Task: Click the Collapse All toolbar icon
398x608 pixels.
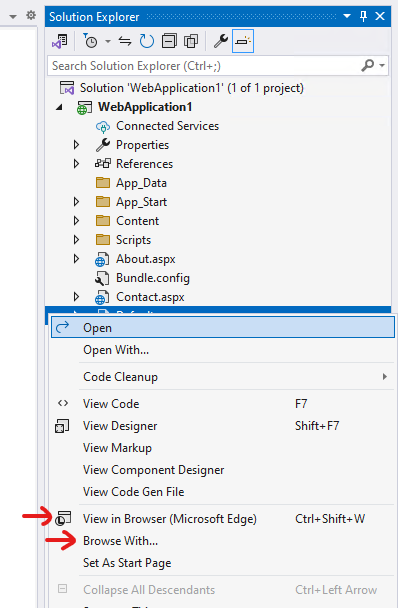Action: 169,41
